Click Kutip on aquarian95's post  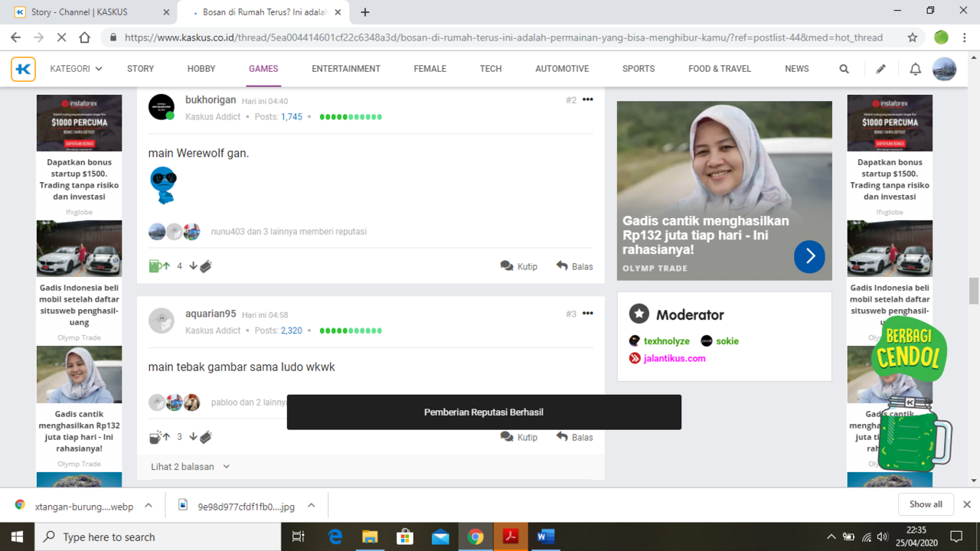click(x=519, y=437)
